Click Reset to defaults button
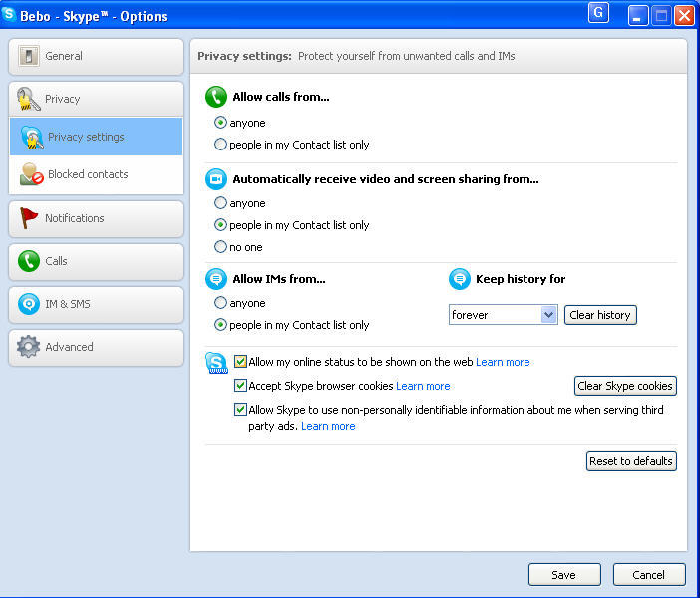The image size is (700, 598). click(631, 461)
